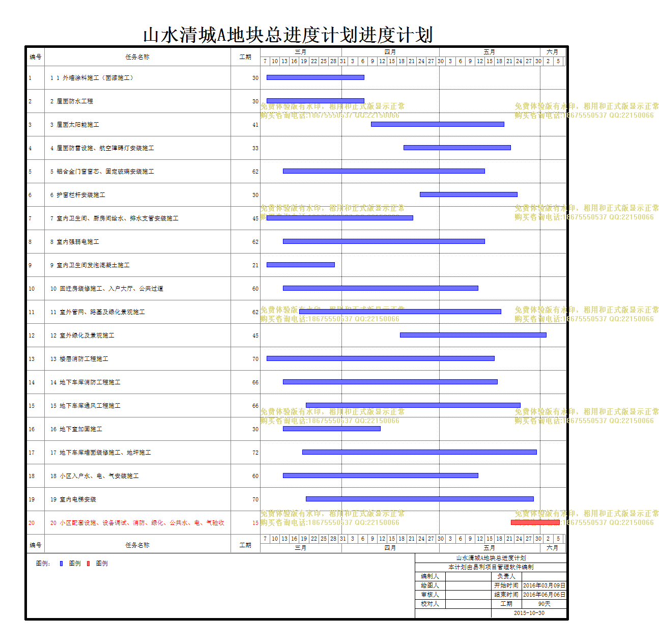
Task: Click the blue legend swatch beside 图例
Action: 61,564
